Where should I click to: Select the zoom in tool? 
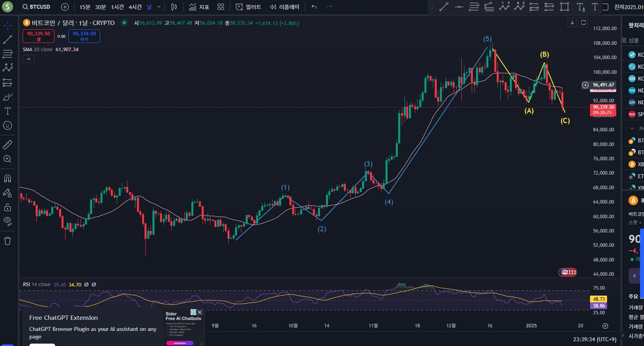[8, 159]
